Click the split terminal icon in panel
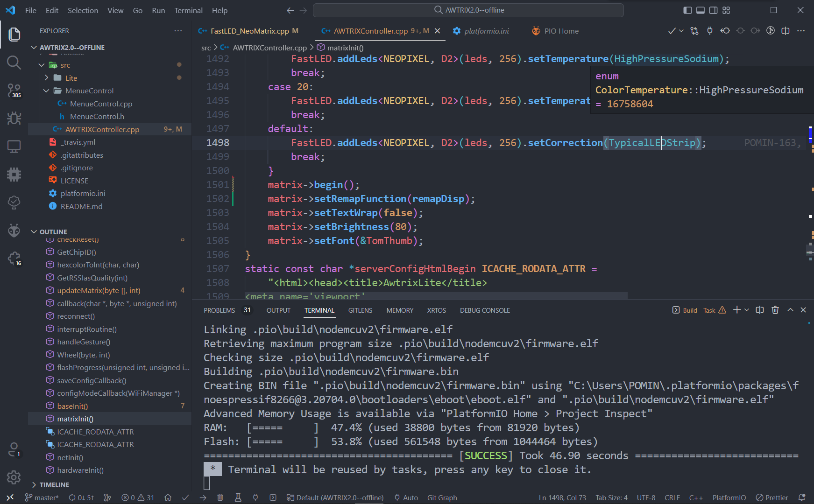 760,310
